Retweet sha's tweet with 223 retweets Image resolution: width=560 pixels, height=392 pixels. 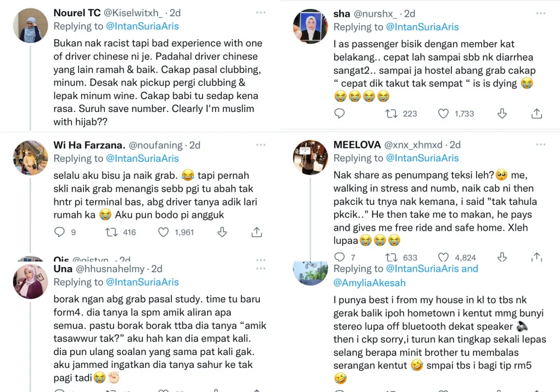(x=391, y=114)
